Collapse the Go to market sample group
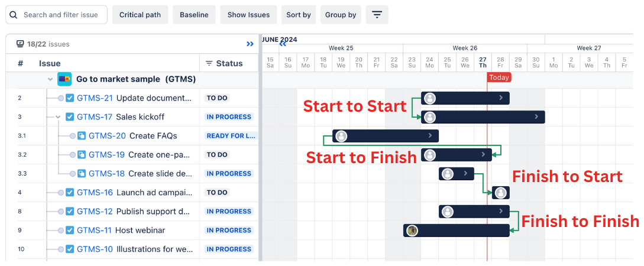Image resolution: width=644 pixels, height=266 pixels. (50, 79)
